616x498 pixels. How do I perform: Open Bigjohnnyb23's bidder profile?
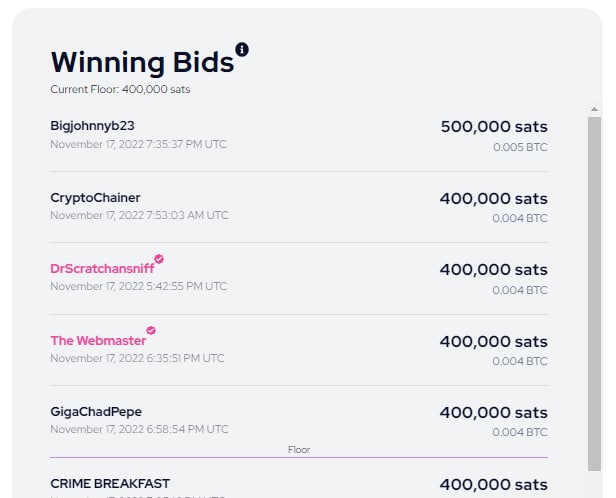pyautogui.click(x=92, y=126)
